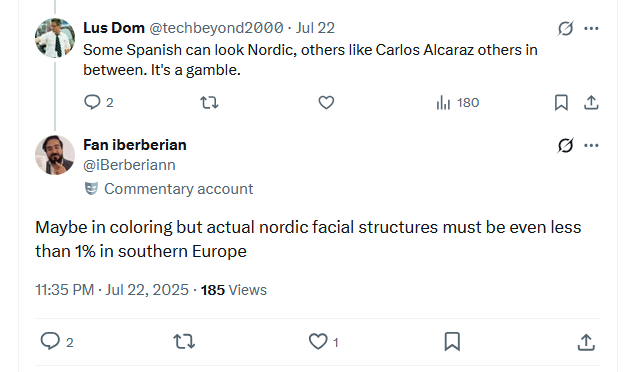Open Grok icon on Fan iberberian's tweet

566,145
